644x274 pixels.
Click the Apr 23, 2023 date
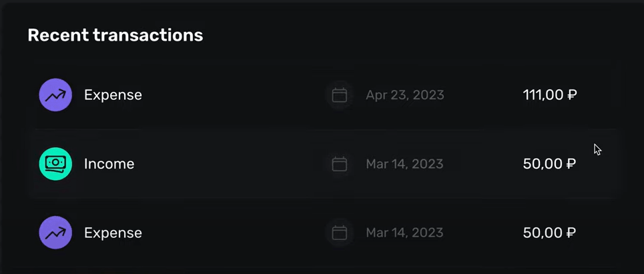(x=404, y=95)
